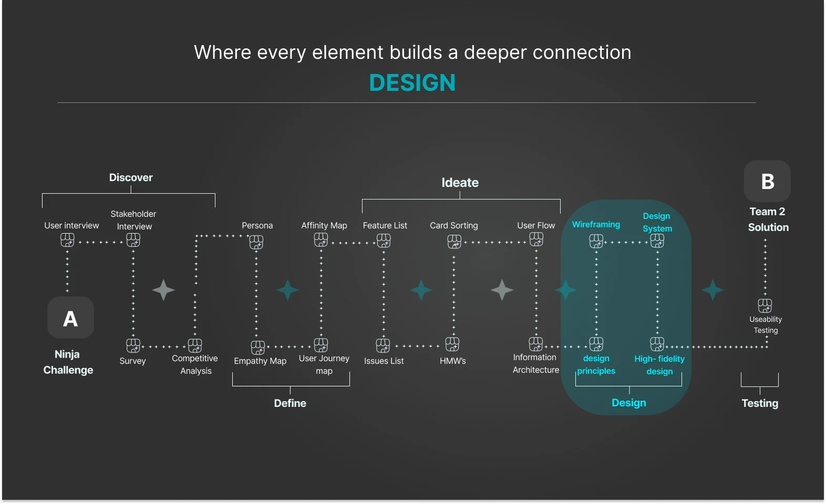This screenshot has height=504, width=826.
Task: Click the Affinity Map step icon
Action: pyautogui.click(x=321, y=240)
